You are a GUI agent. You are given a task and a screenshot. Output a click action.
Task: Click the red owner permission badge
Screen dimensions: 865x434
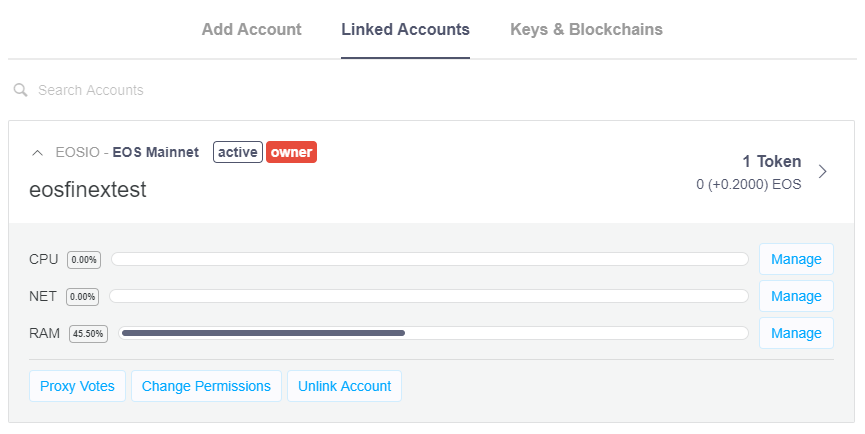(x=291, y=152)
